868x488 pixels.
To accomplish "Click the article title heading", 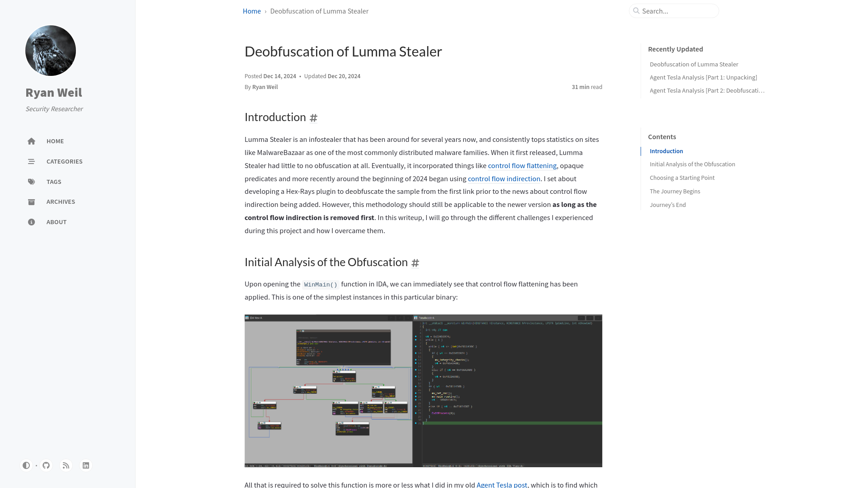I will pos(343,52).
